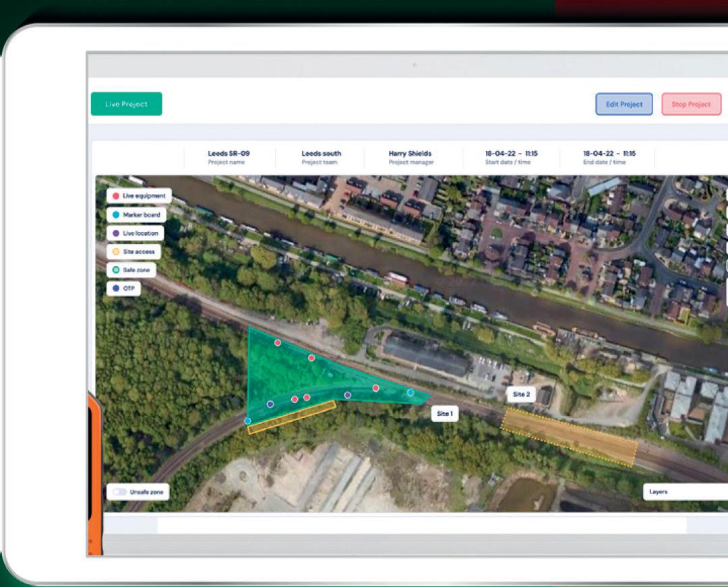Select the Site 1 map label
The width and height of the screenshot is (728, 587).
[x=445, y=413]
